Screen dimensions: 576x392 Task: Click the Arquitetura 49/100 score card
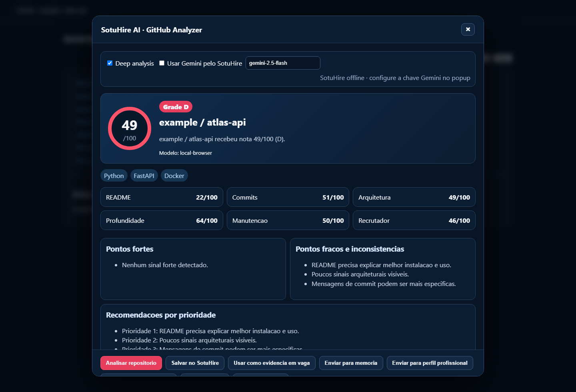tap(414, 197)
